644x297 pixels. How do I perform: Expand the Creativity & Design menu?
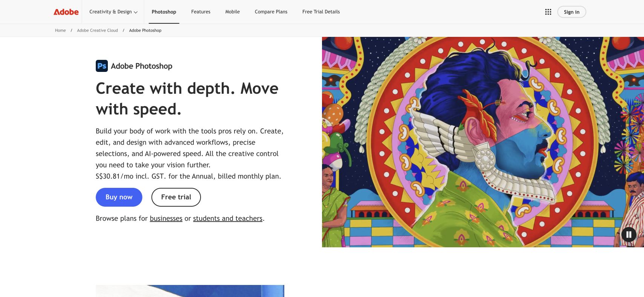pyautogui.click(x=113, y=12)
